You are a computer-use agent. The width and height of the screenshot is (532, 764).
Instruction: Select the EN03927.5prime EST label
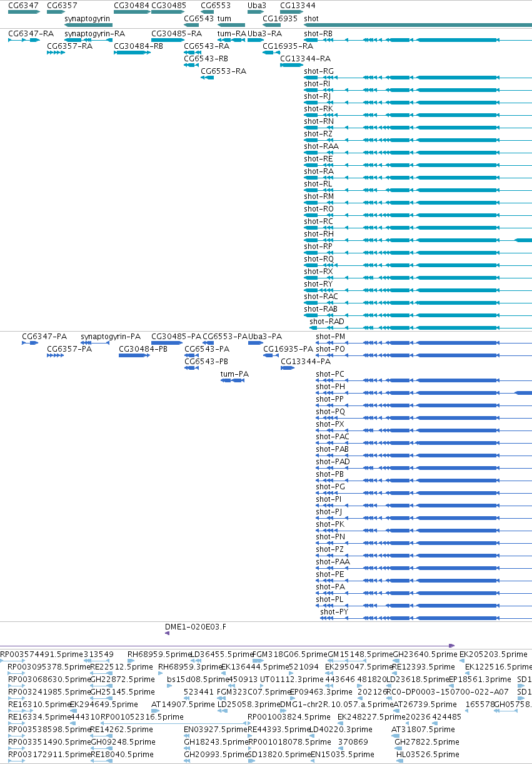point(216,730)
